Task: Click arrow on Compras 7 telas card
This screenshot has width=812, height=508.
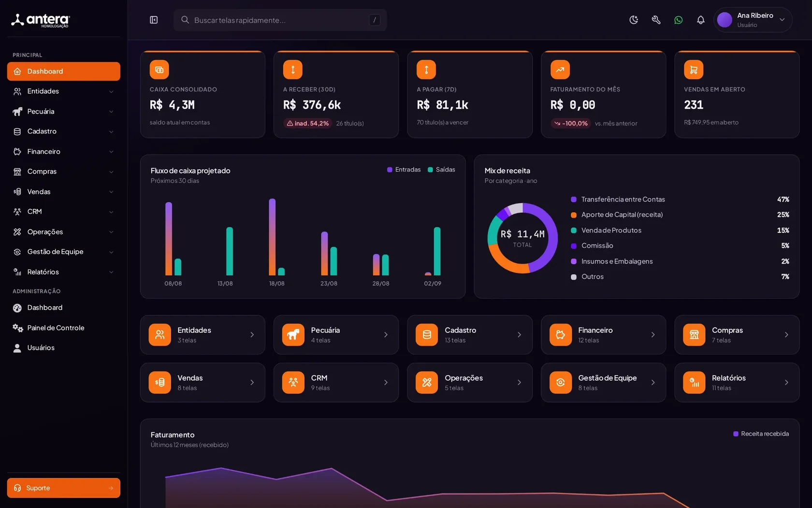Action: pos(786,335)
